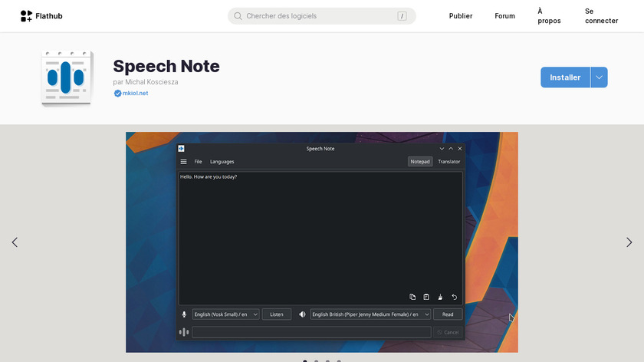Open the Languages menu in Speech Note
644x362 pixels.
click(222, 162)
